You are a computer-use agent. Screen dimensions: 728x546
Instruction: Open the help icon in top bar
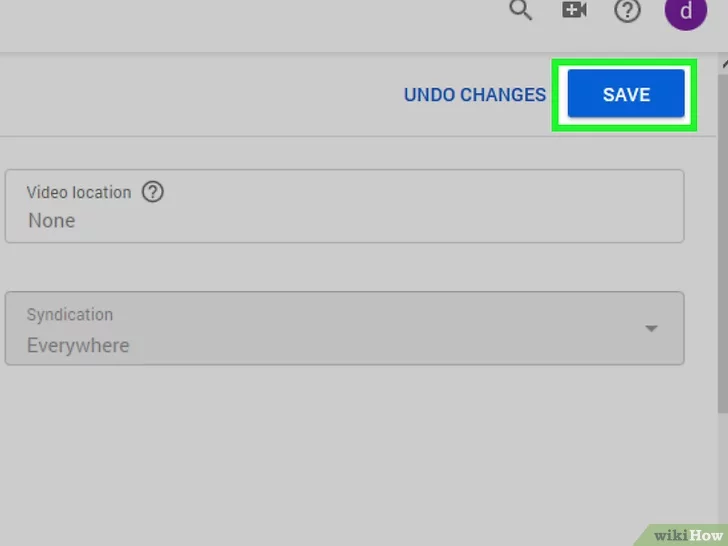click(x=627, y=11)
